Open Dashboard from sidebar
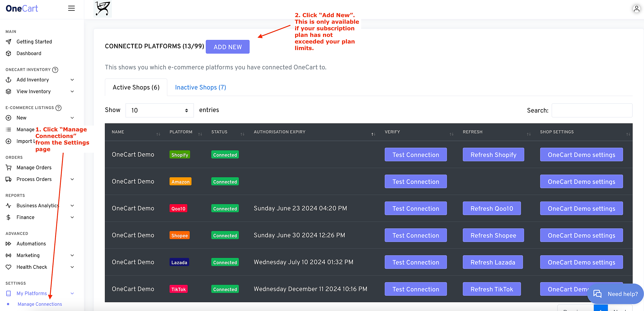The height and width of the screenshot is (311, 644). pyautogui.click(x=29, y=53)
